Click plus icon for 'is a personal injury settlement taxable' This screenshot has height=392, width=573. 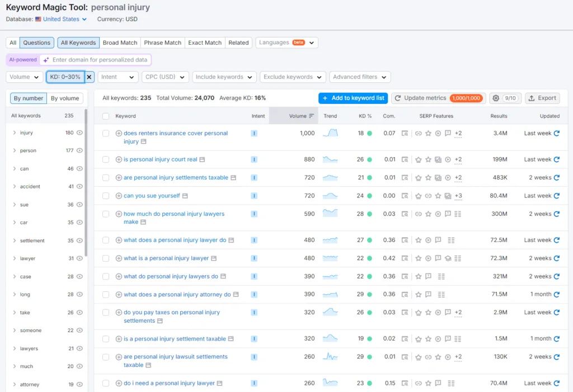[x=119, y=339]
